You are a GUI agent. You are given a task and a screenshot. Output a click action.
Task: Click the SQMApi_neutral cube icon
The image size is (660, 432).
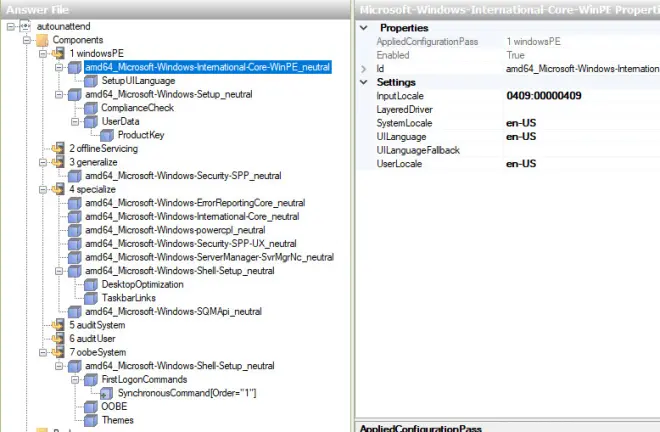tap(75, 312)
